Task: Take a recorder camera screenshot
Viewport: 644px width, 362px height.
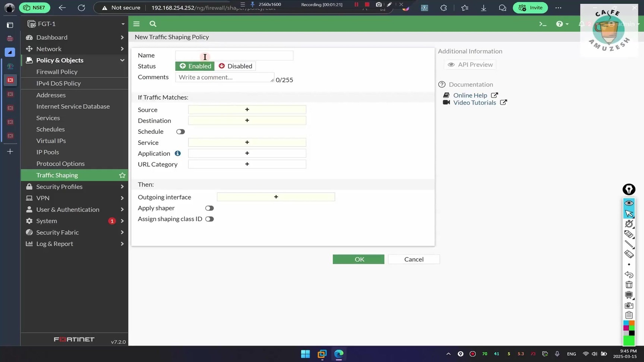Action: point(379,4)
